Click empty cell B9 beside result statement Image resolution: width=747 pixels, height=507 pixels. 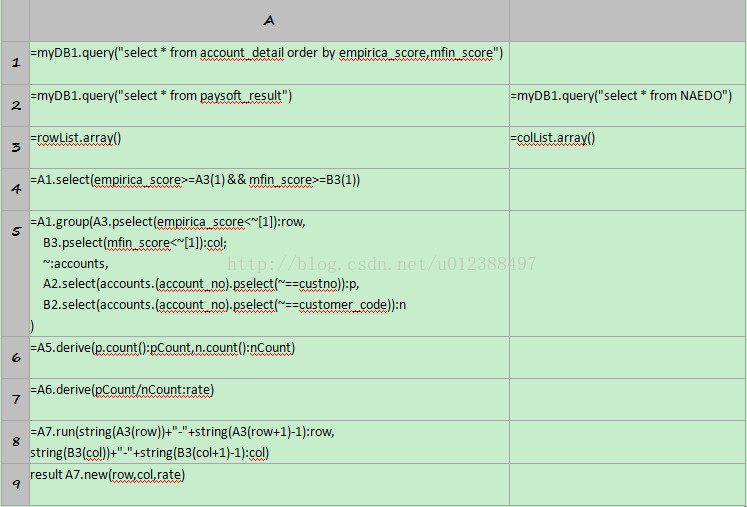[627, 484]
